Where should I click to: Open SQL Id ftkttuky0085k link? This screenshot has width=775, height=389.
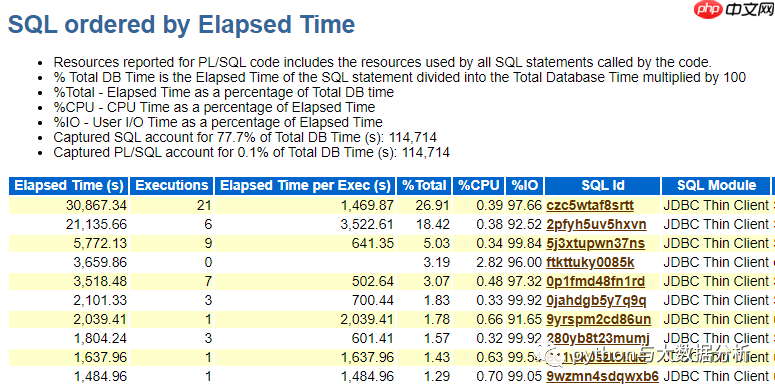[590, 262]
